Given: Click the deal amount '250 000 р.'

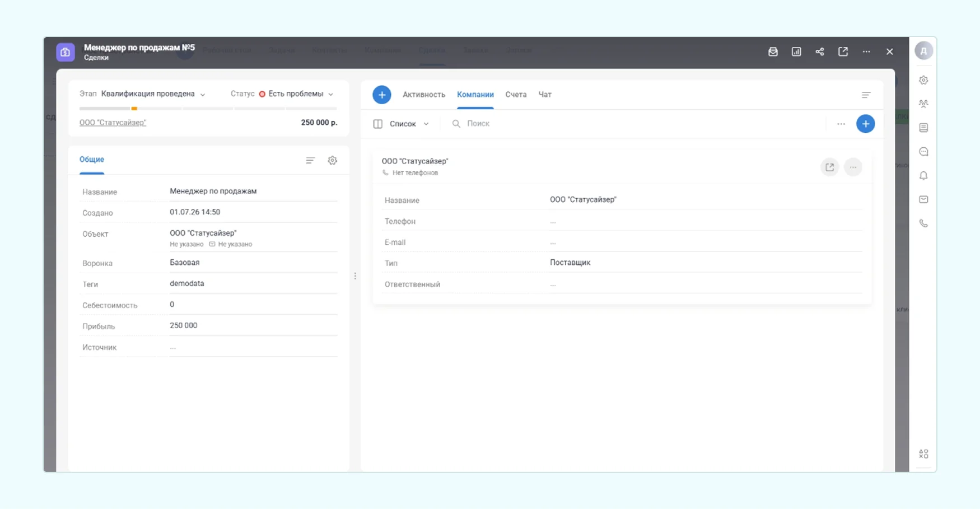Looking at the screenshot, I should click(x=319, y=123).
